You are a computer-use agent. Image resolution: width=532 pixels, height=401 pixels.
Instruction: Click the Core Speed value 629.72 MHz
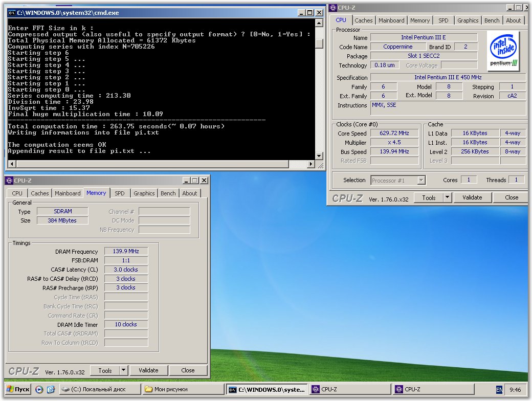(394, 133)
